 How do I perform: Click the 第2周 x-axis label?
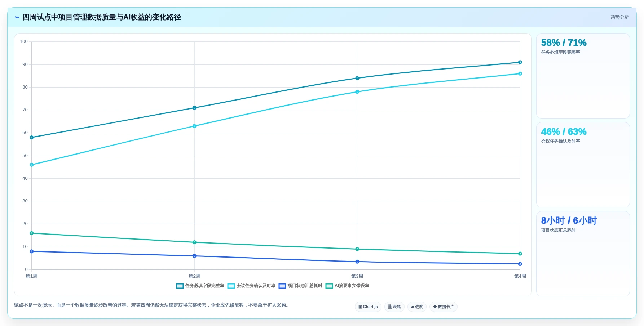[194, 276]
